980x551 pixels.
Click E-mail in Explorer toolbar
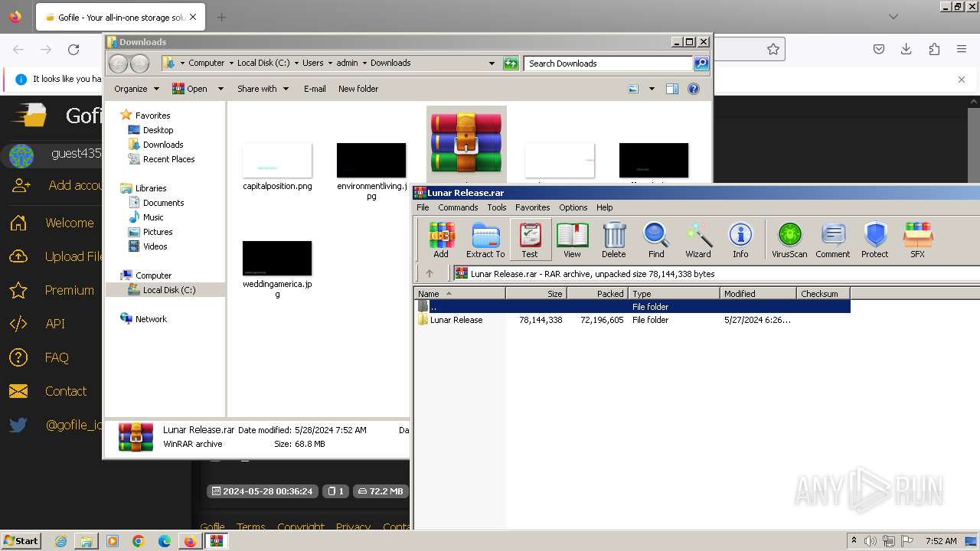tap(315, 89)
